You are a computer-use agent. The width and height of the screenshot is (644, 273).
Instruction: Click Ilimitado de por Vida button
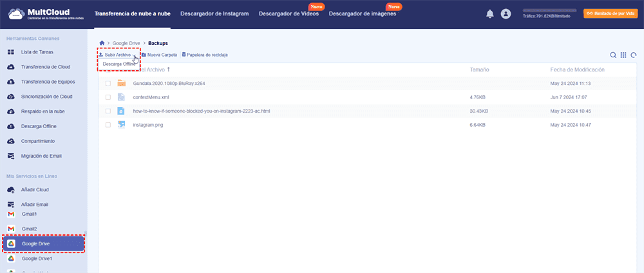tap(611, 14)
